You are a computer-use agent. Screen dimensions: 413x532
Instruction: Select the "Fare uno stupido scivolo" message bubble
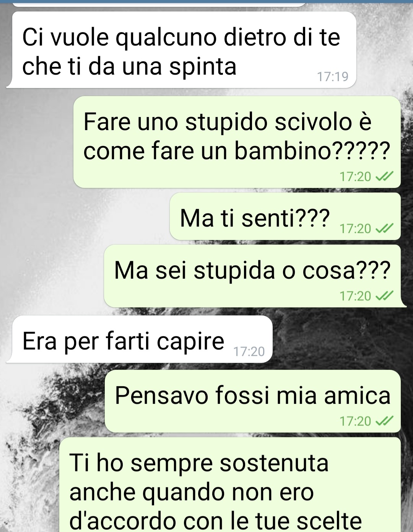tap(237, 142)
